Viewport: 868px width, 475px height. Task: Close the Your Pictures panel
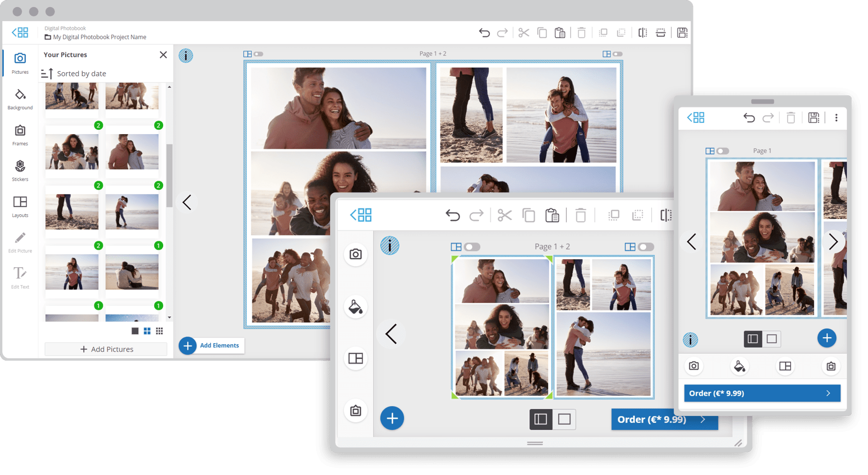[x=163, y=55]
